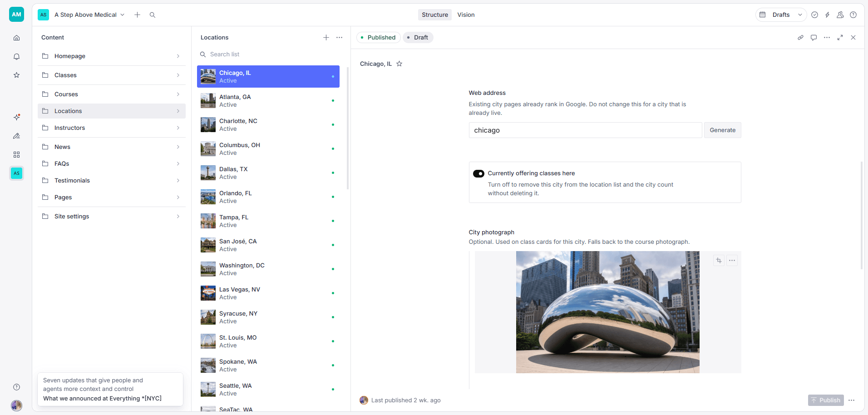Expand the Site settings item
Viewport: 868px width, 415px height.
112,216
